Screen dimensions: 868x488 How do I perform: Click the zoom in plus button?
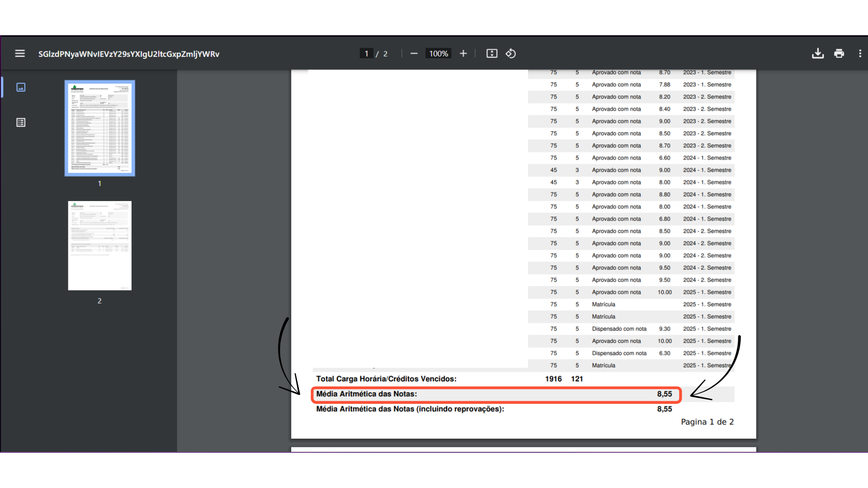(x=463, y=53)
